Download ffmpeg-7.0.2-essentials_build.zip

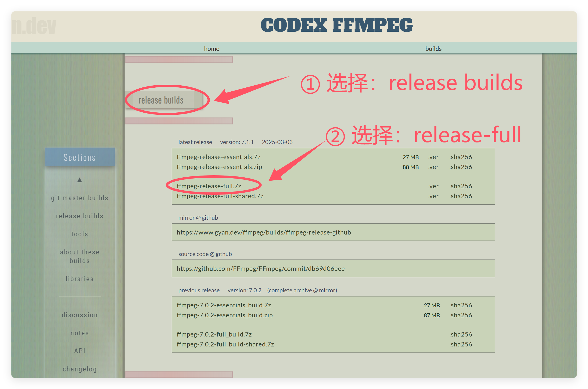point(225,315)
